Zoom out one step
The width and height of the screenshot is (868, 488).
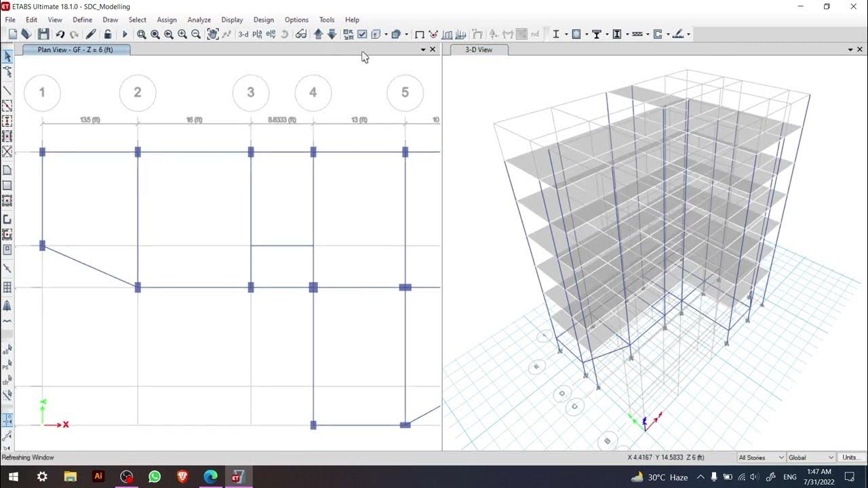click(x=196, y=34)
